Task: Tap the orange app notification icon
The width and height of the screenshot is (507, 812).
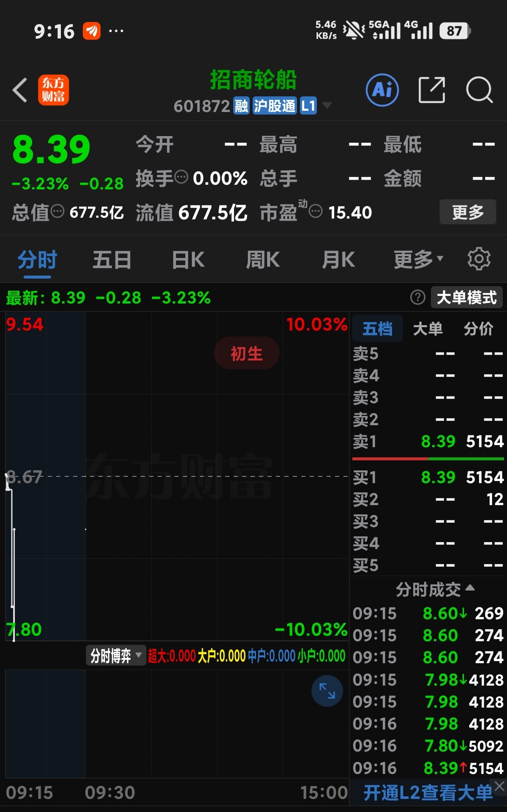Action: click(92, 31)
